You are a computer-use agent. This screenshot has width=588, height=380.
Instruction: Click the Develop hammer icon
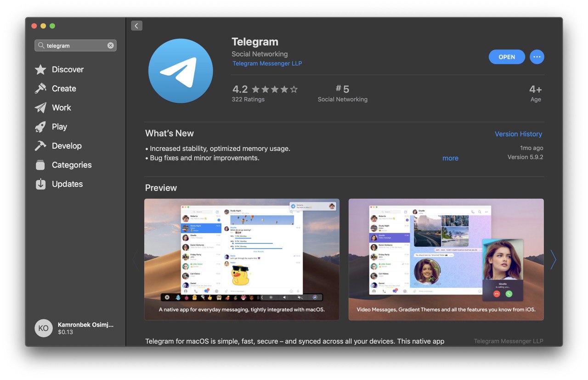40,145
